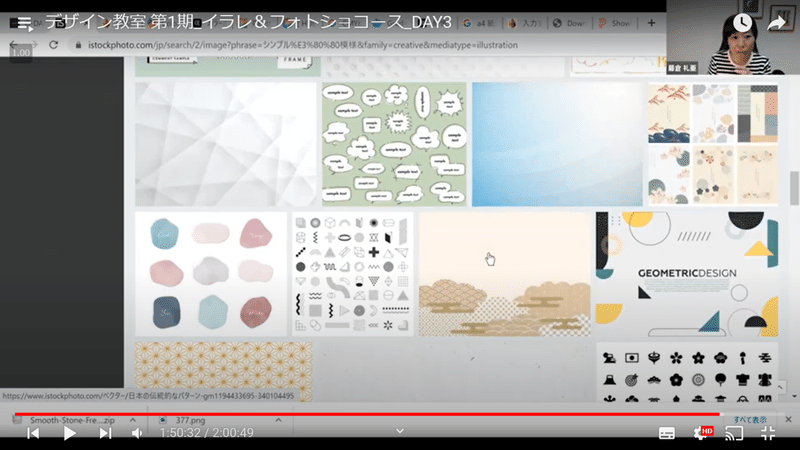Close the downloads bar
800x450 pixels.
pyautogui.click(x=788, y=419)
